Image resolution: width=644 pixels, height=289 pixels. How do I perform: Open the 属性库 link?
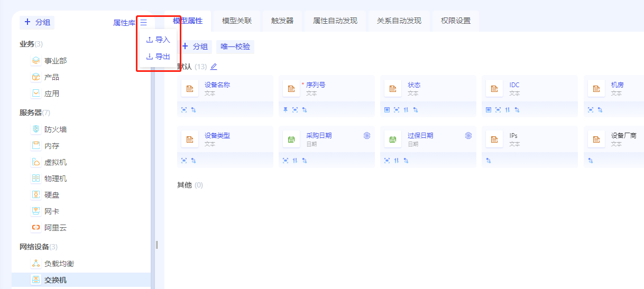[124, 23]
